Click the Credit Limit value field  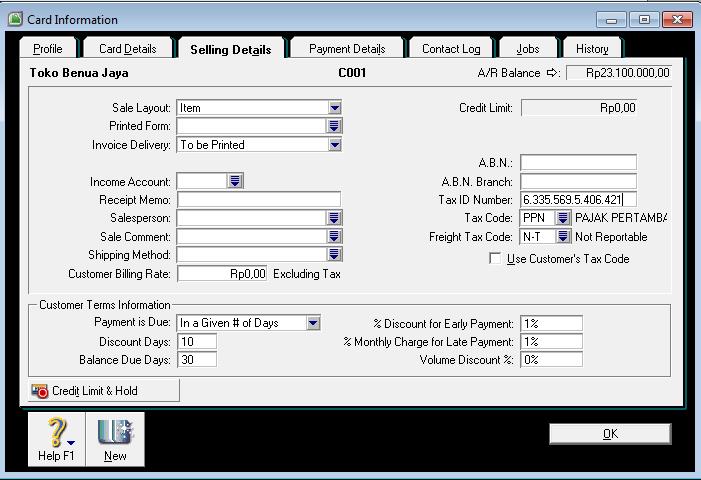(579, 108)
